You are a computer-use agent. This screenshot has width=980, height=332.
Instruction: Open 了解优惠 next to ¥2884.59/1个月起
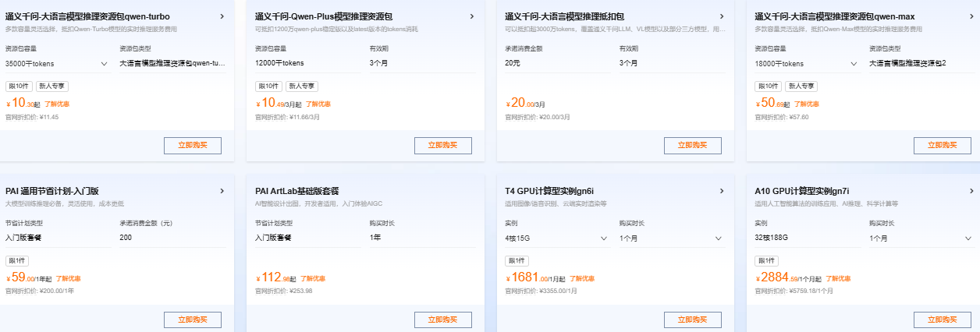pos(838,278)
